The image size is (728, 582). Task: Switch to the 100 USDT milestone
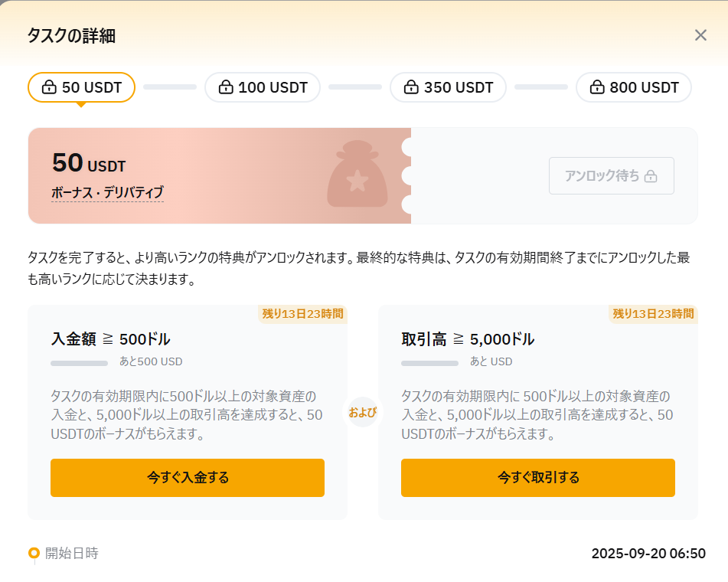tap(262, 87)
